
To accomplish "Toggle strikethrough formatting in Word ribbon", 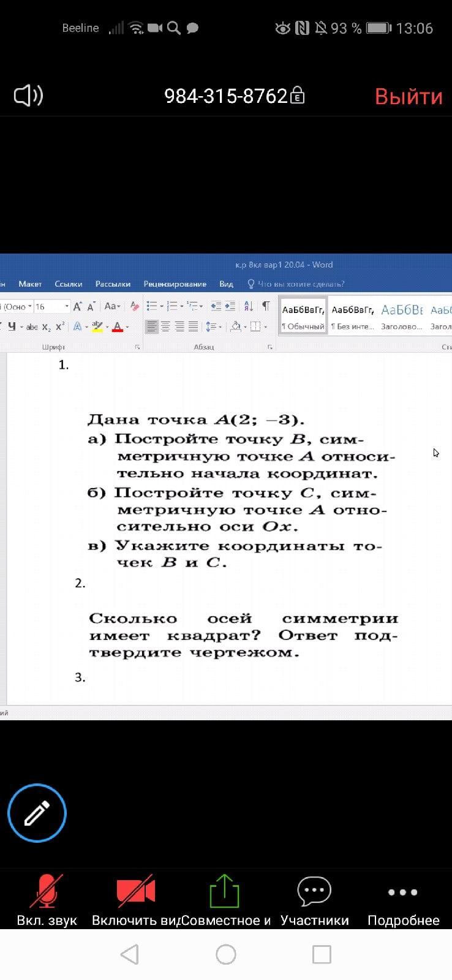I will click(x=32, y=327).
